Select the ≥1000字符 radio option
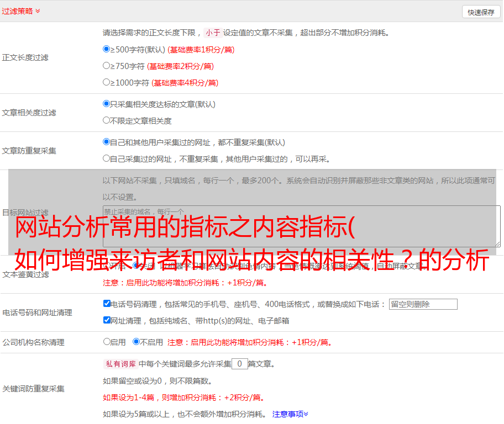 (x=106, y=82)
